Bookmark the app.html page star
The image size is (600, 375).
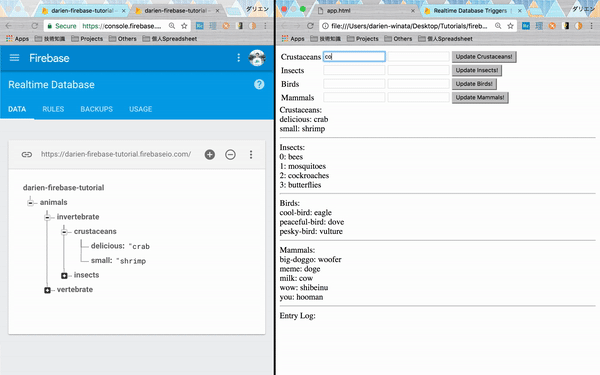pos(510,26)
